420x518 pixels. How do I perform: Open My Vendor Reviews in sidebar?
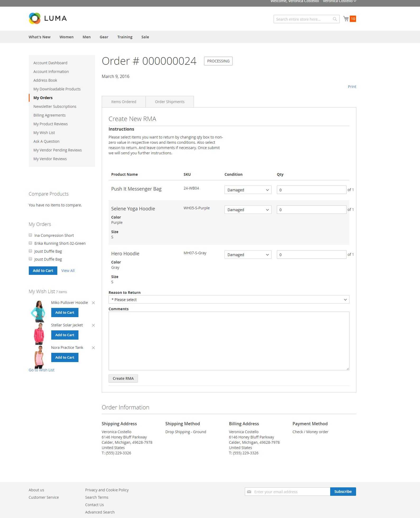[50, 159]
